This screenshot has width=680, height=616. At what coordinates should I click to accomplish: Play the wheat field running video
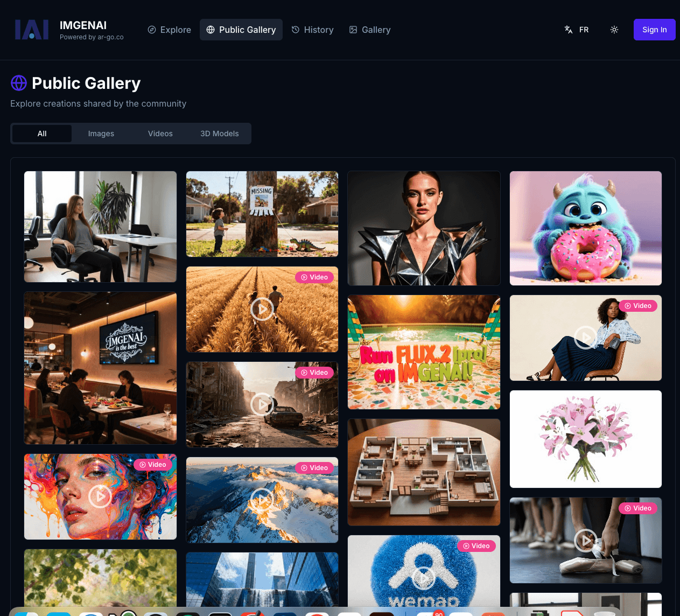262,309
